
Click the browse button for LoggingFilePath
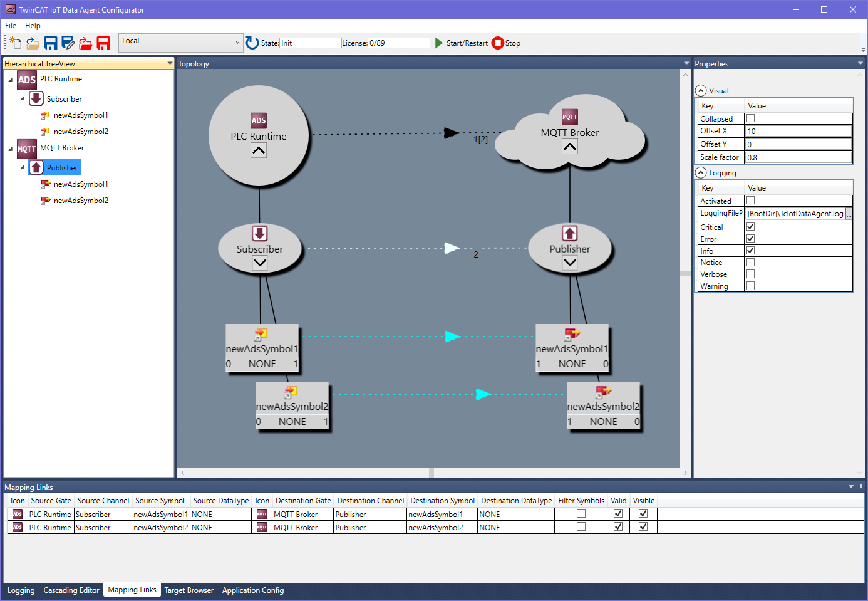coord(849,214)
